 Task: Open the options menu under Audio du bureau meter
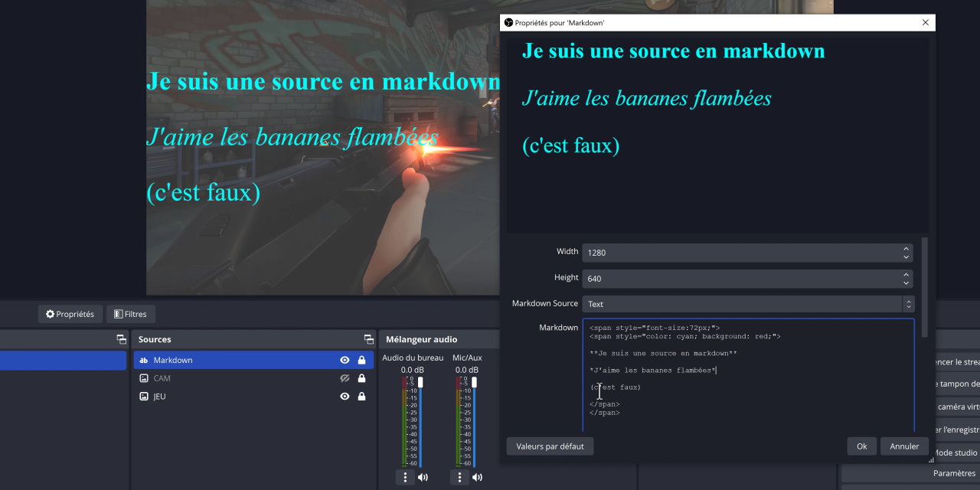pyautogui.click(x=405, y=476)
